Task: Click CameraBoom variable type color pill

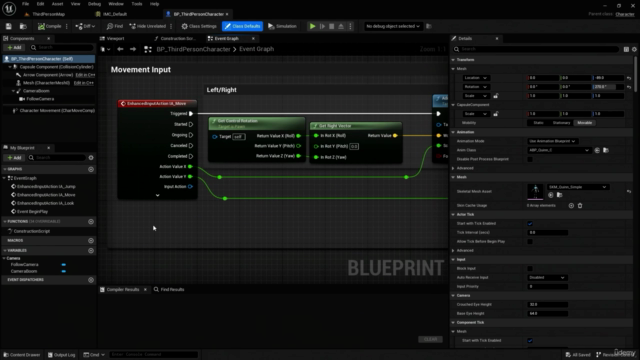Action: click(x=64, y=271)
